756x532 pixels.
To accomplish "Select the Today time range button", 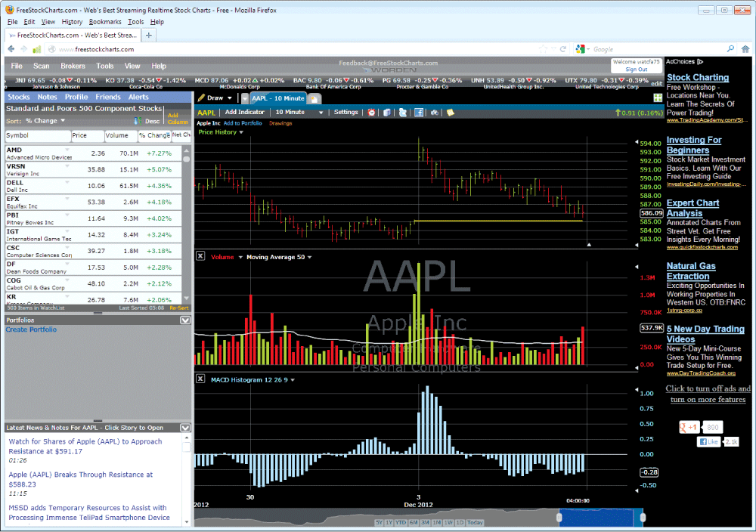I will [475, 522].
